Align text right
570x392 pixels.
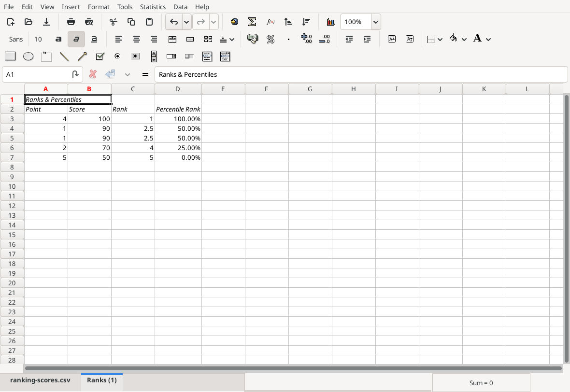(154, 39)
